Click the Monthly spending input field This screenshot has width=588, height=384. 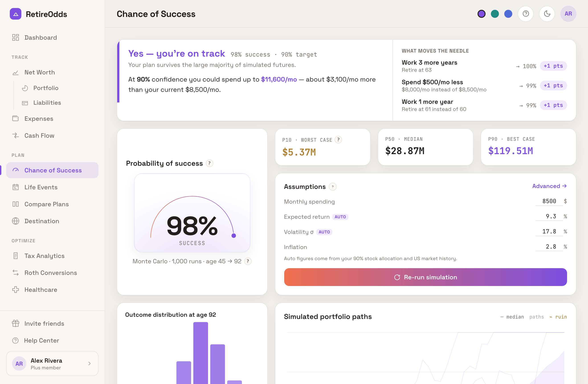tap(549, 201)
